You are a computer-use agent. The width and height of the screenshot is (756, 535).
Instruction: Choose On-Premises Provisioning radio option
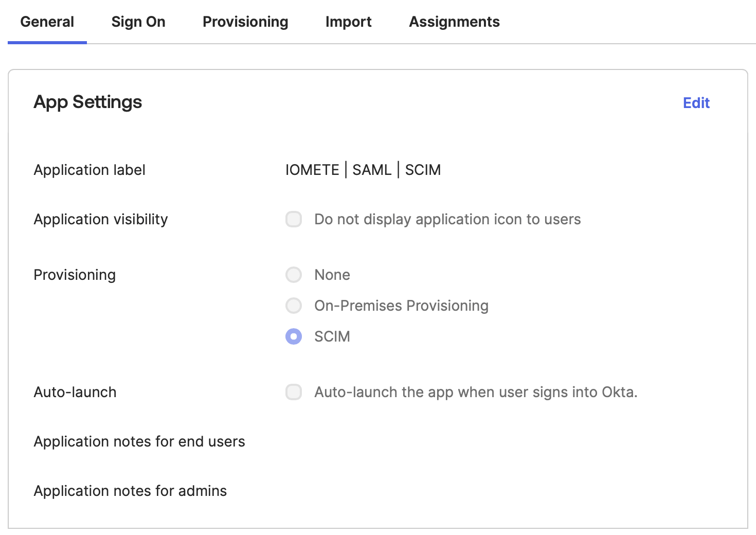[294, 306]
